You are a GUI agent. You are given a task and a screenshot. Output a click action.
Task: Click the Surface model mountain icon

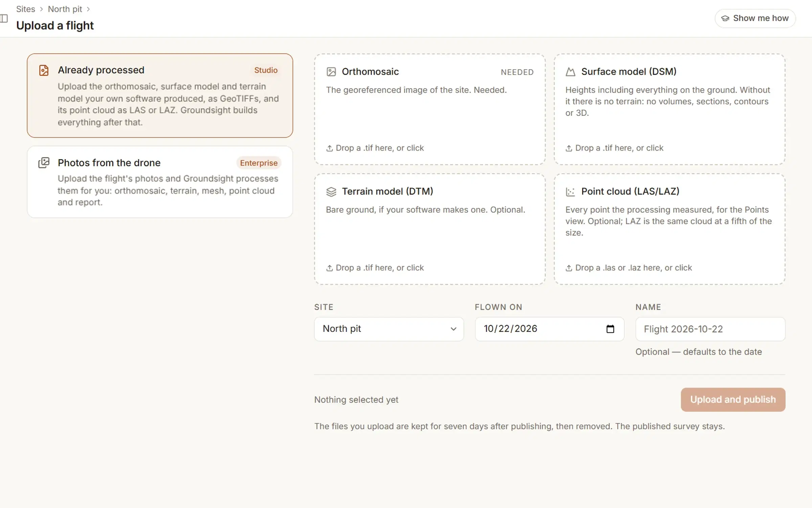tap(570, 72)
